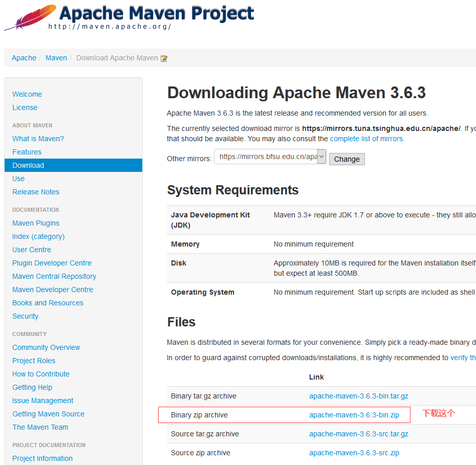The height and width of the screenshot is (465, 476).
Task: Open Project Roles page
Action: 34,361
